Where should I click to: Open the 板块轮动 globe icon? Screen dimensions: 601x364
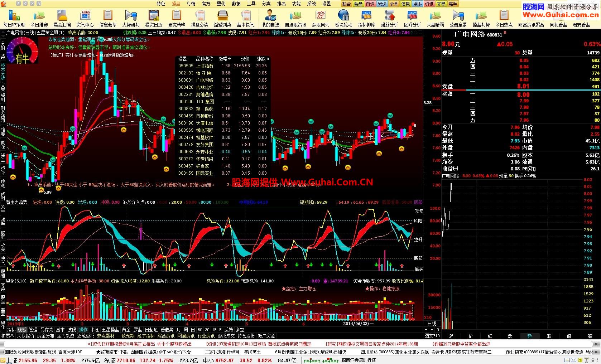(x=343, y=18)
